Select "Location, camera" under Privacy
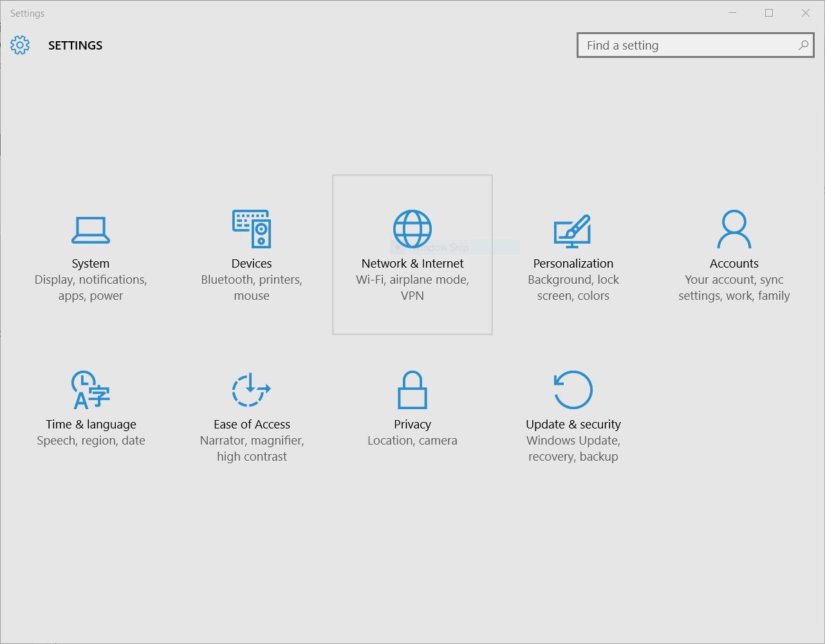Viewport: 825px width, 644px height. pyautogui.click(x=412, y=440)
